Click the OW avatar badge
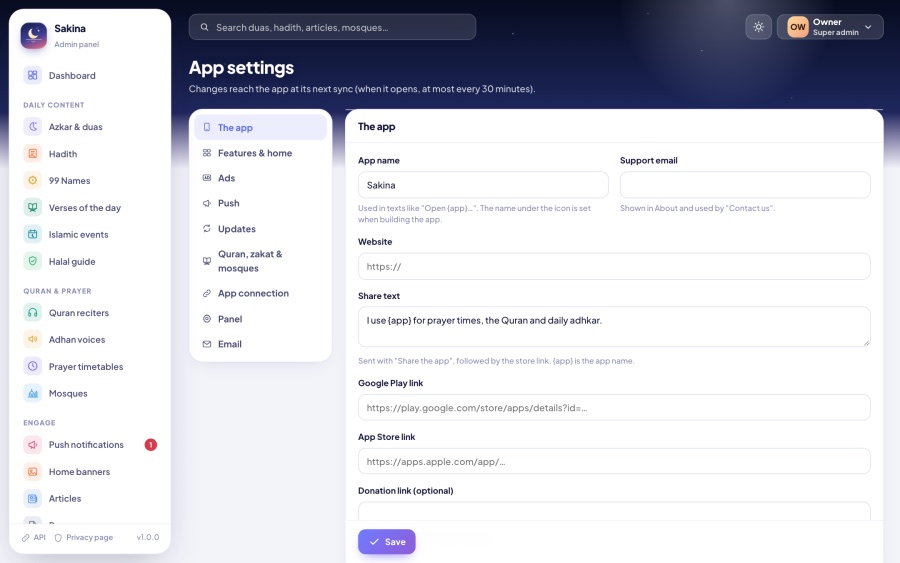Image resolution: width=900 pixels, height=563 pixels. click(798, 27)
